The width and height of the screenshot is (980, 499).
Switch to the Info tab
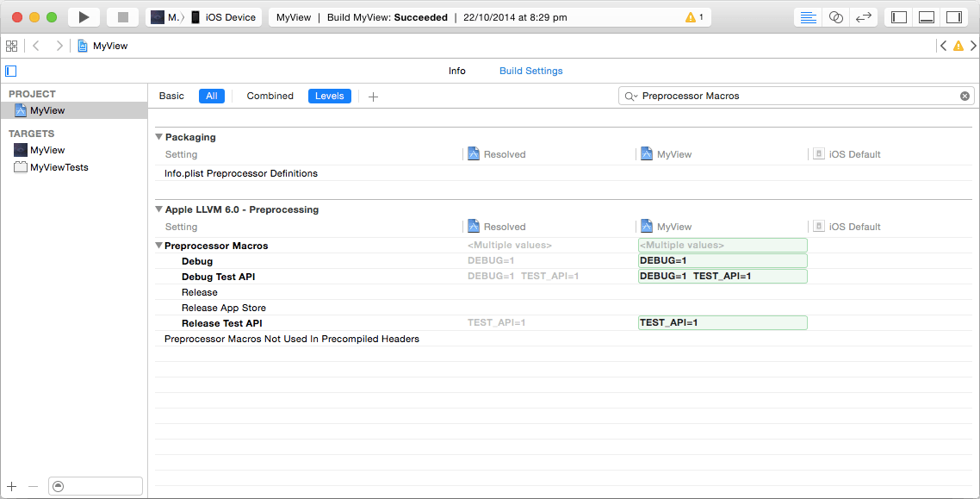tap(457, 72)
